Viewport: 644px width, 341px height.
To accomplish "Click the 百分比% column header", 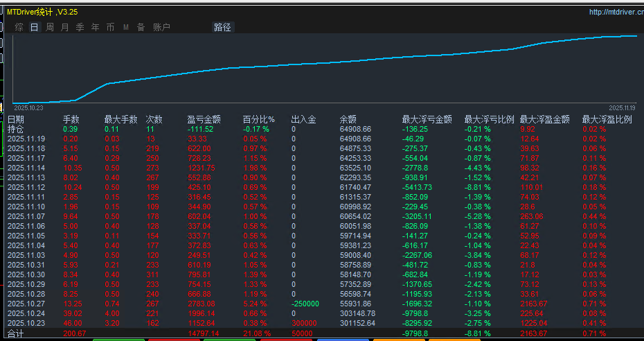I will [x=259, y=119].
